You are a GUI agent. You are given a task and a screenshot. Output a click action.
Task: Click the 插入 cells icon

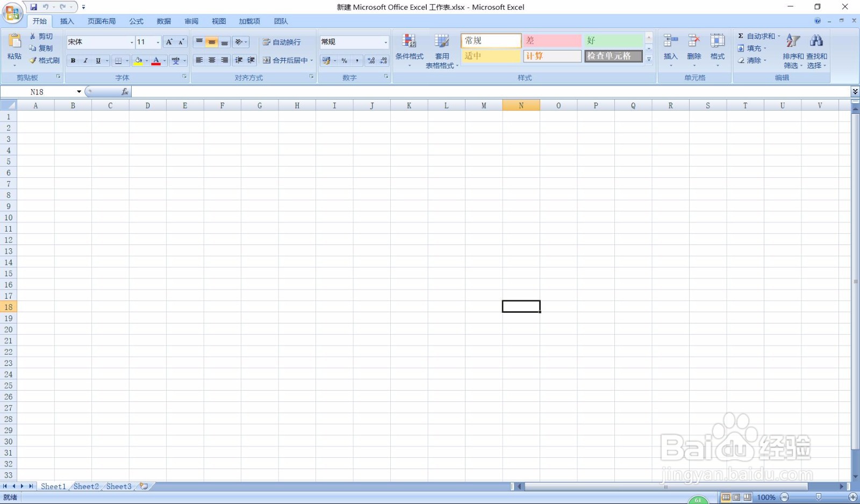coord(671,41)
